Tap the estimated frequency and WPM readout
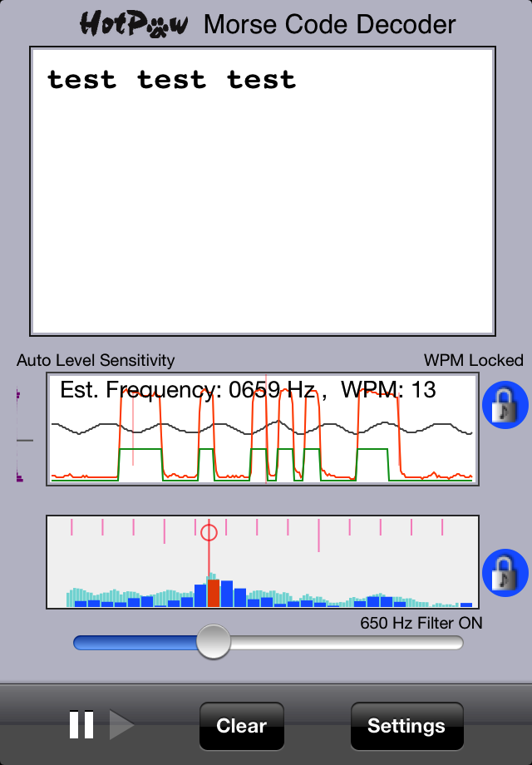The width and height of the screenshot is (532, 765). [x=248, y=390]
